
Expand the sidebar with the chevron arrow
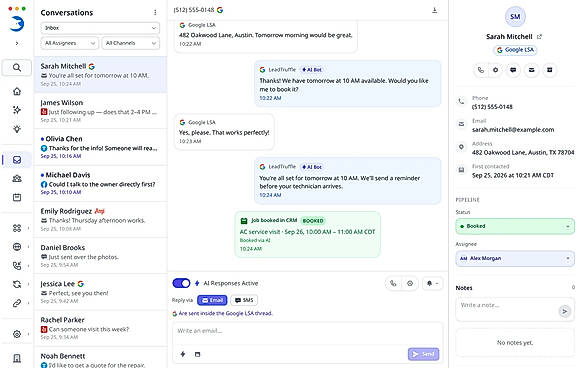tap(17, 43)
